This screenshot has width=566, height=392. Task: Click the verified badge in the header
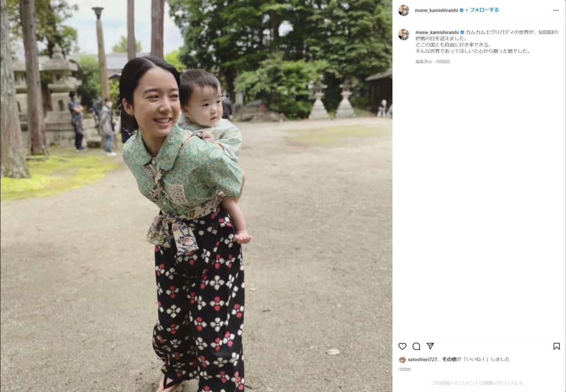click(x=462, y=10)
